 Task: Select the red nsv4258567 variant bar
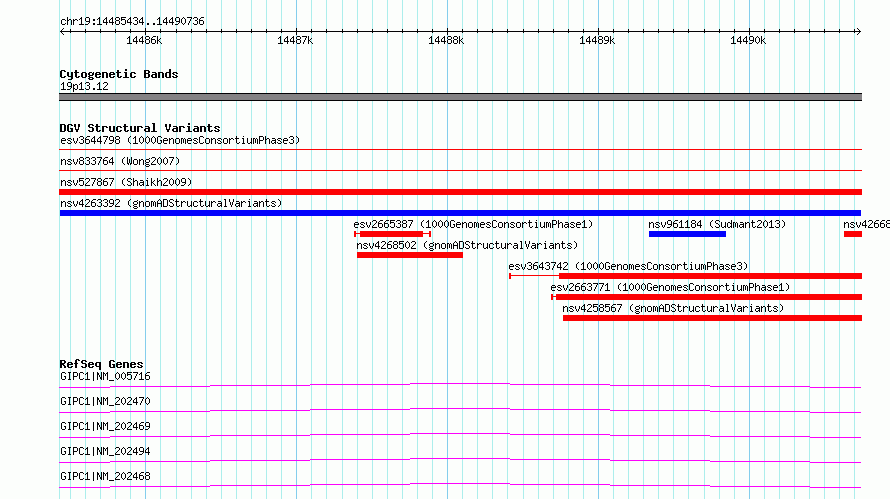tap(712, 318)
